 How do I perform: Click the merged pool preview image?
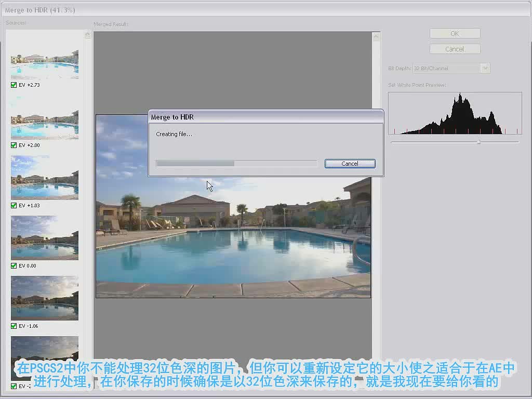233,237
